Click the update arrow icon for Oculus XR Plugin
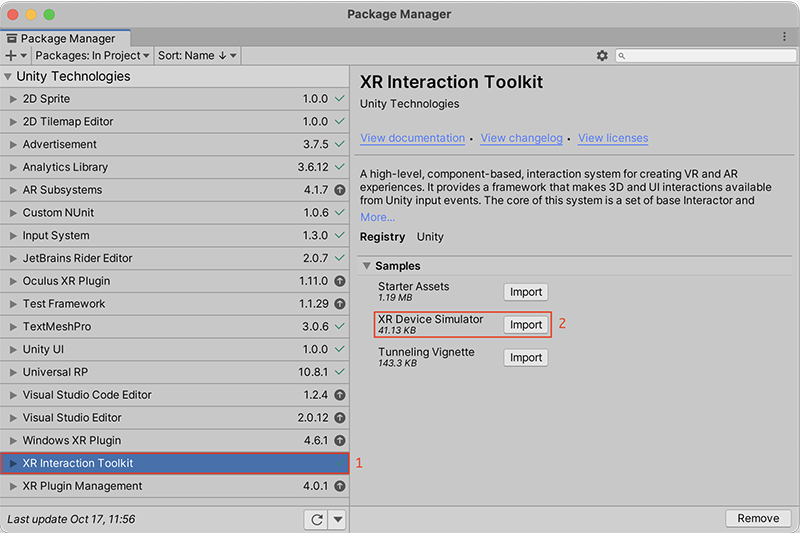The image size is (800, 533). click(340, 281)
